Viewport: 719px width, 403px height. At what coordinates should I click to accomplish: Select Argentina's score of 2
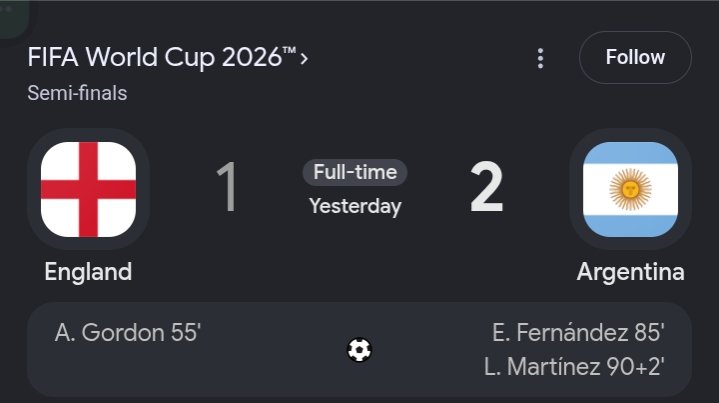487,187
